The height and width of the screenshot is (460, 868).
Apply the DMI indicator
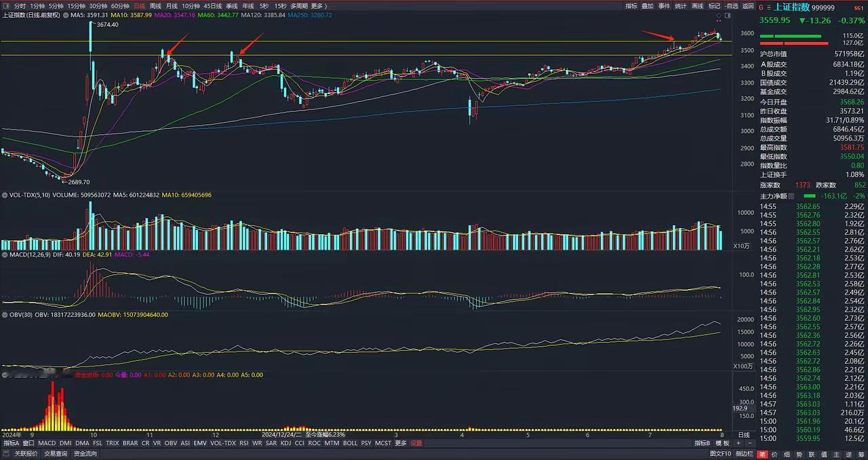[x=66, y=443]
